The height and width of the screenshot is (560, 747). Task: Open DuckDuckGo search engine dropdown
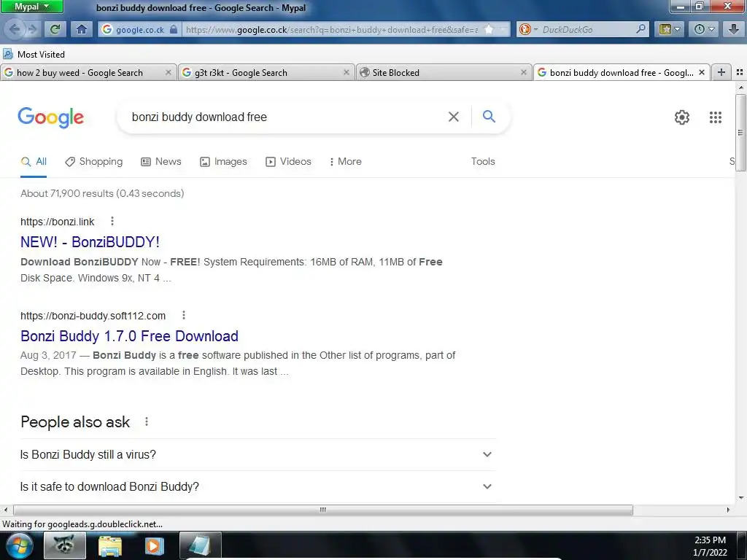tap(528, 29)
